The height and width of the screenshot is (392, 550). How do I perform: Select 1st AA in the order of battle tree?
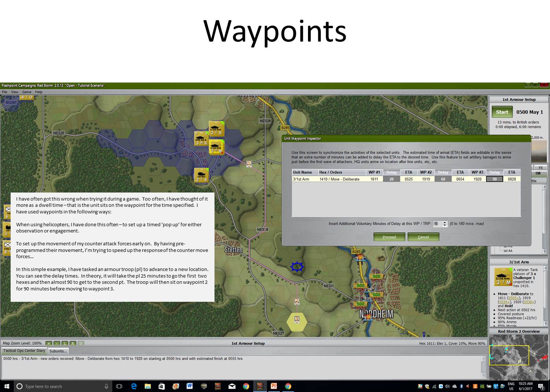coord(508,251)
